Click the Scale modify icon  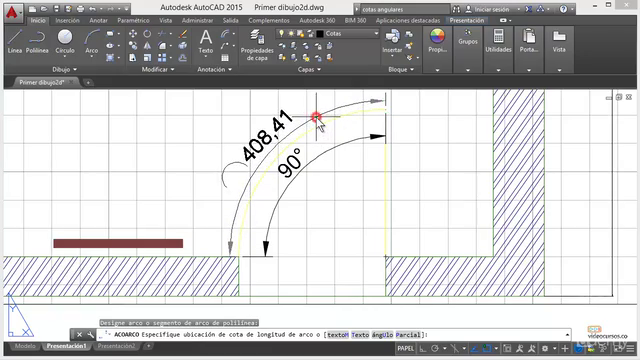point(147,58)
